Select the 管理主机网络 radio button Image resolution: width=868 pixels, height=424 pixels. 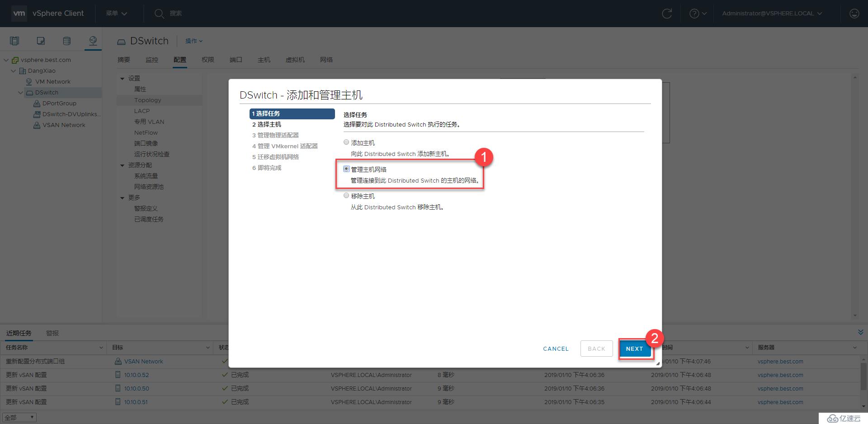(x=346, y=169)
